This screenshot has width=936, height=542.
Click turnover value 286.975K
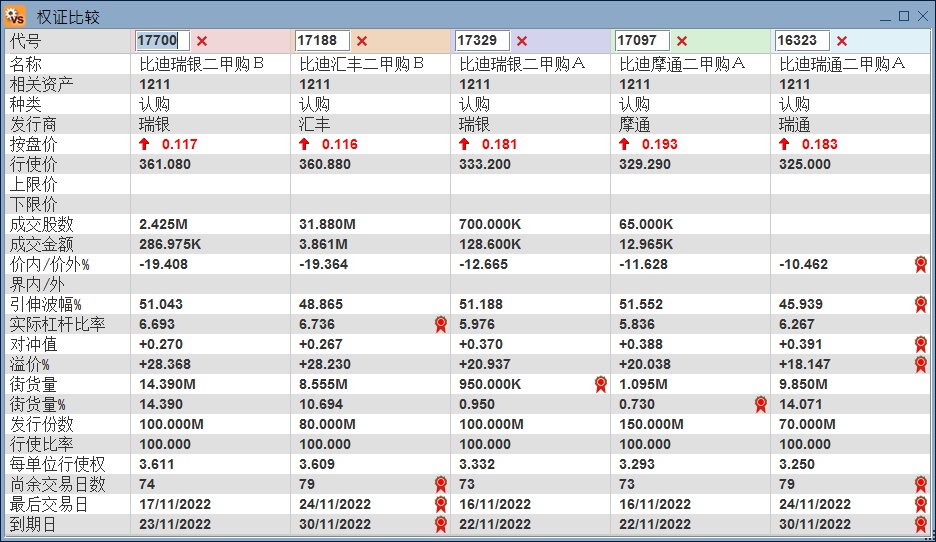tap(170, 244)
